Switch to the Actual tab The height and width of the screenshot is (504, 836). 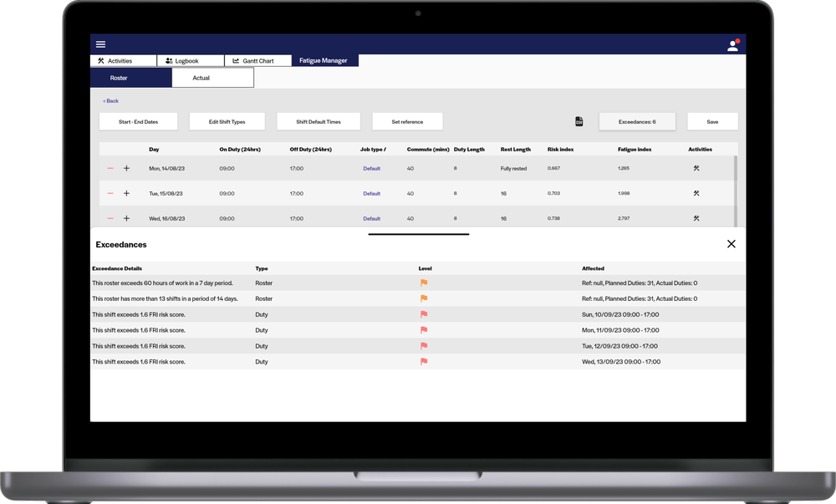pos(201,77)
